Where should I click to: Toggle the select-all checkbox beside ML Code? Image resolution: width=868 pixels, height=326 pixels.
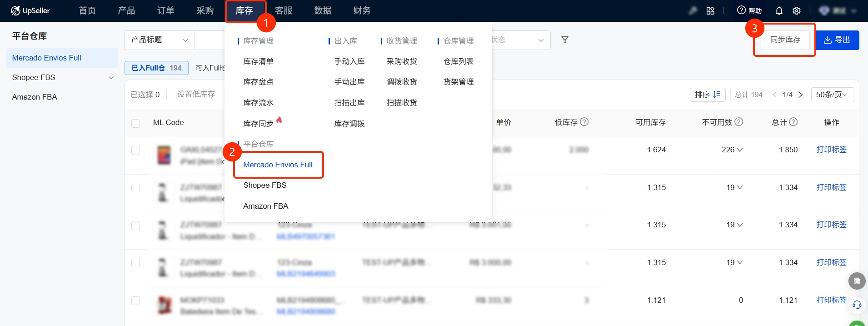click(135, 123)
